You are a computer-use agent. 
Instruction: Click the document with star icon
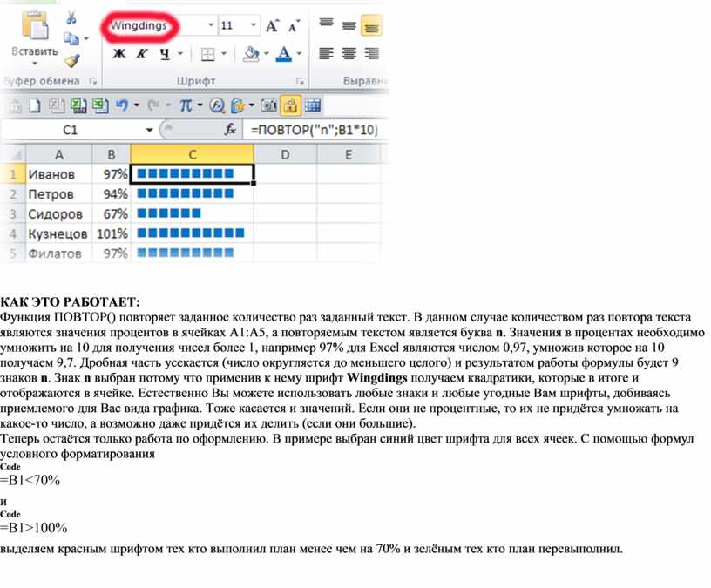point(238,106)
